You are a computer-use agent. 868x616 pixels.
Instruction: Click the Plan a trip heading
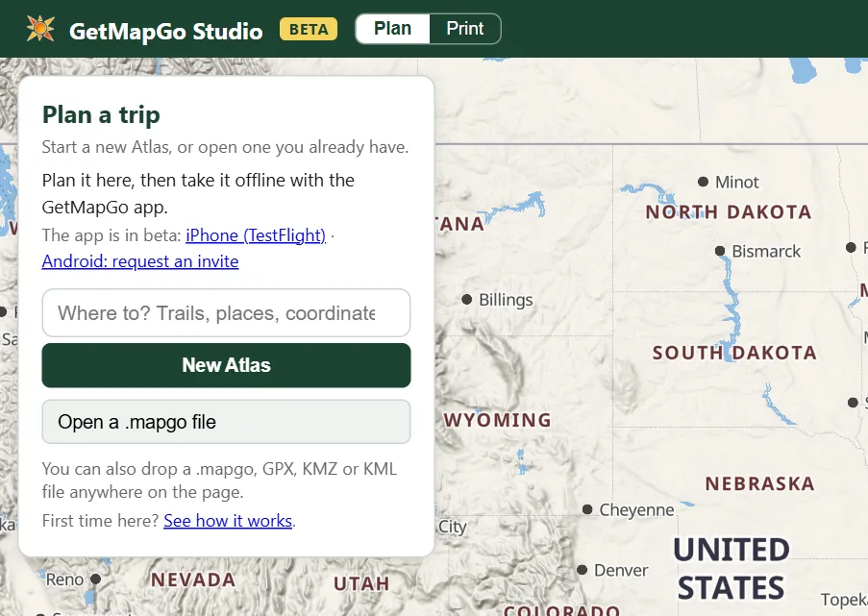click(101, 115)
